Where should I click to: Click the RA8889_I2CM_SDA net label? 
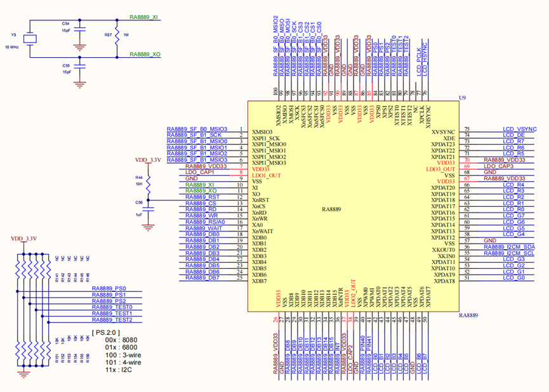[510, 247]
